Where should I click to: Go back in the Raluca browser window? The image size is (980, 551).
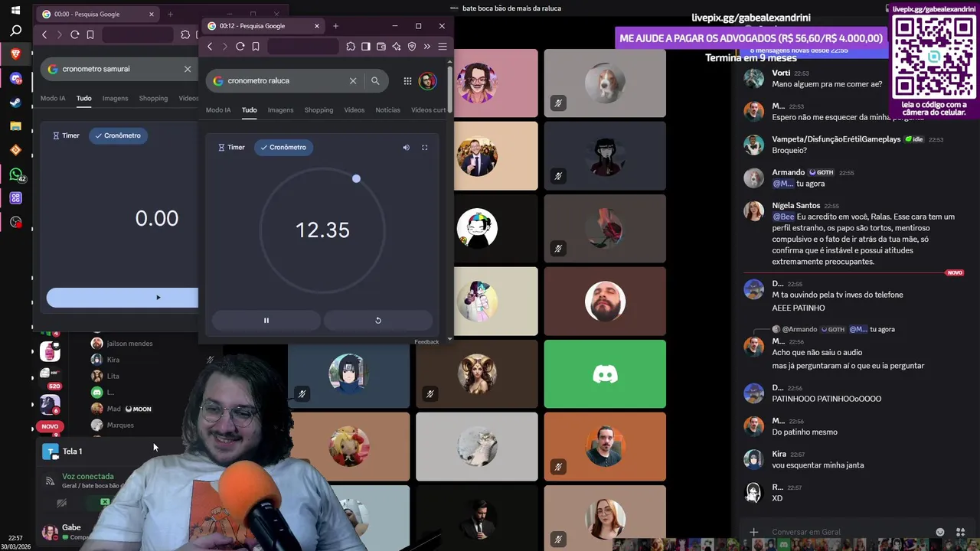[210, 47]
